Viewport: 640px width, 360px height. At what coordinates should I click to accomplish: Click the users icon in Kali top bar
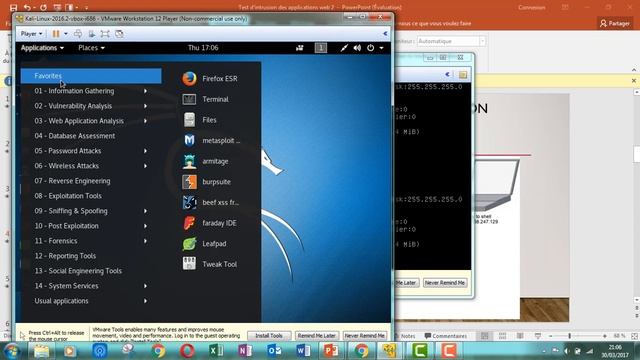[300, 48]
